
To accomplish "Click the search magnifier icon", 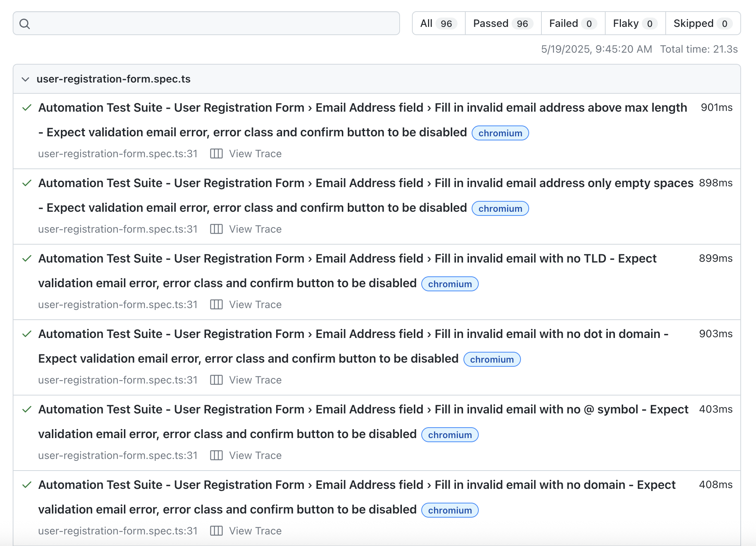I will tap(25, 24).
